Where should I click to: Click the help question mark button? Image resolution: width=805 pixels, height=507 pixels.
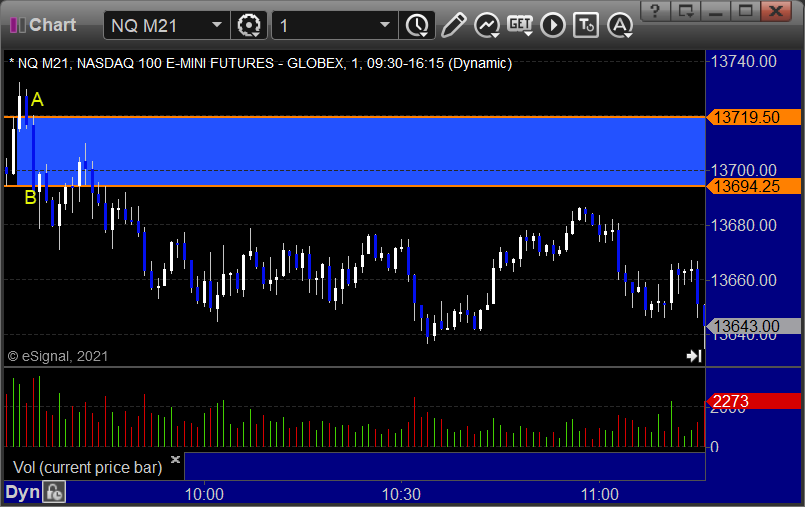655,11
